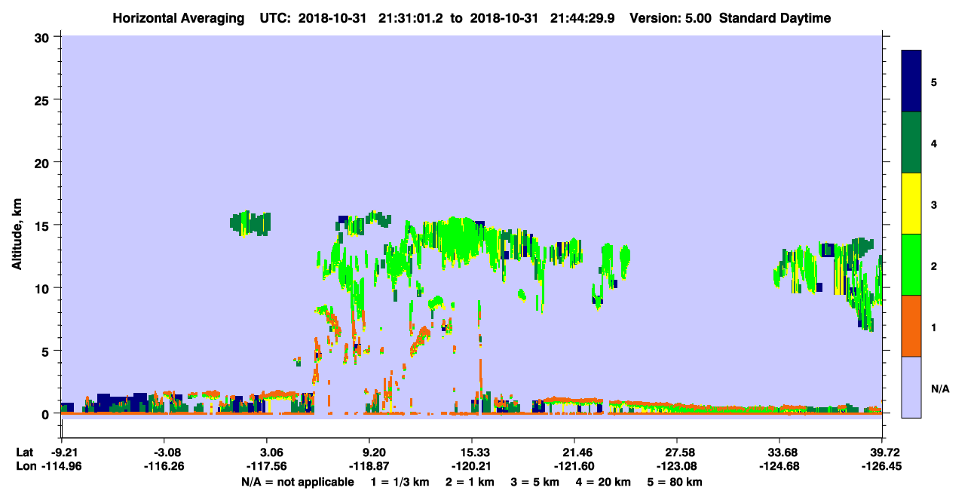This screenshot has height=503, width=980.
Task: Click the yellow colorbar segment labeled 3
Action: click(911, 204)
